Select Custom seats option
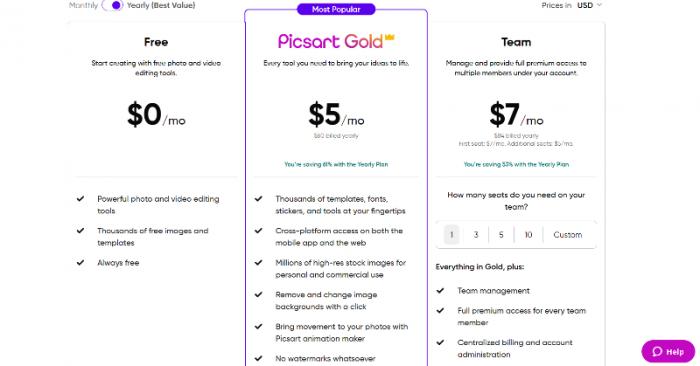The width and height of the screenshot is (700, 366). (x=567, y=235)
